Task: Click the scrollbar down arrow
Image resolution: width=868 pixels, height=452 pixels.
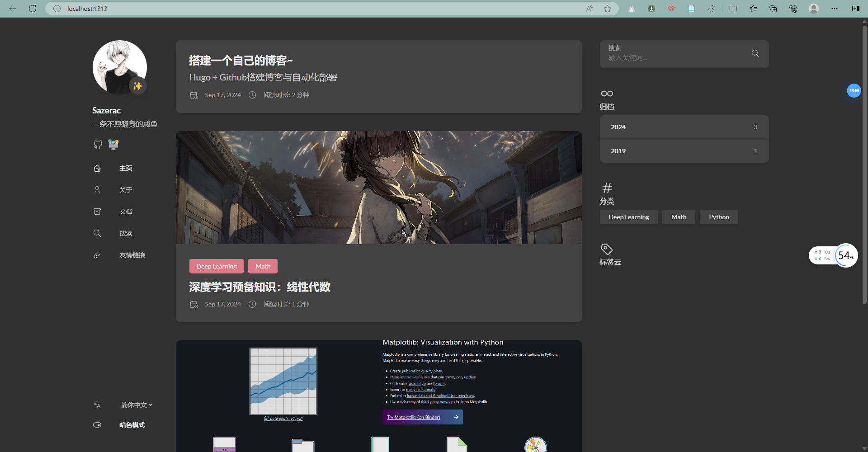Action: point(864,449)
